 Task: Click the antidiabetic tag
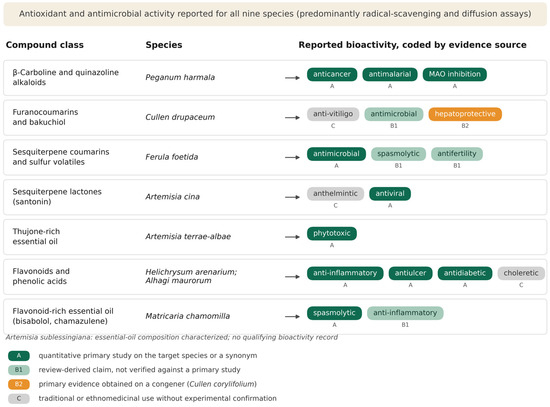tap(465, 273)
